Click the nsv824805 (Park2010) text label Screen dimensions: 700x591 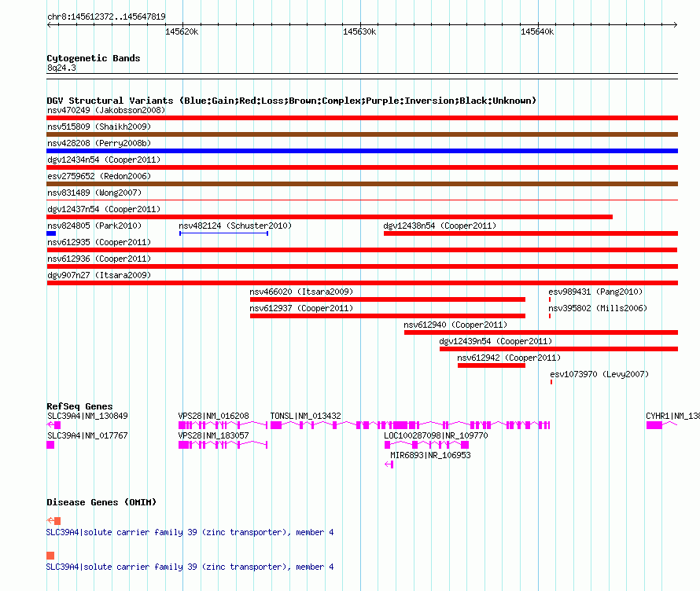94,226
